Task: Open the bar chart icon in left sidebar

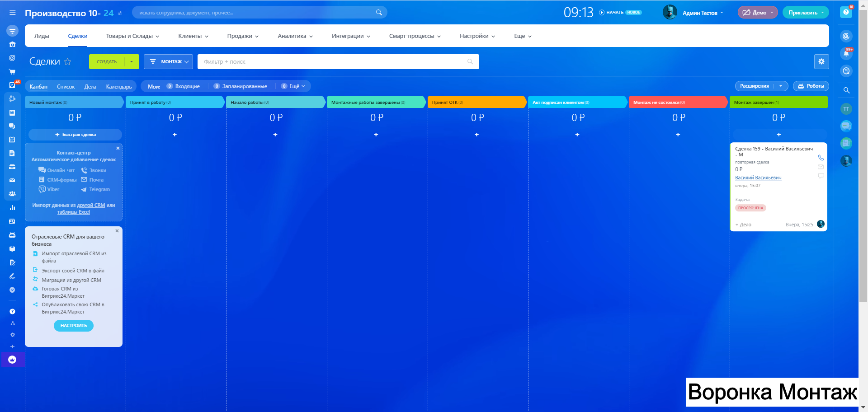Action: click(x=12, y=208)
